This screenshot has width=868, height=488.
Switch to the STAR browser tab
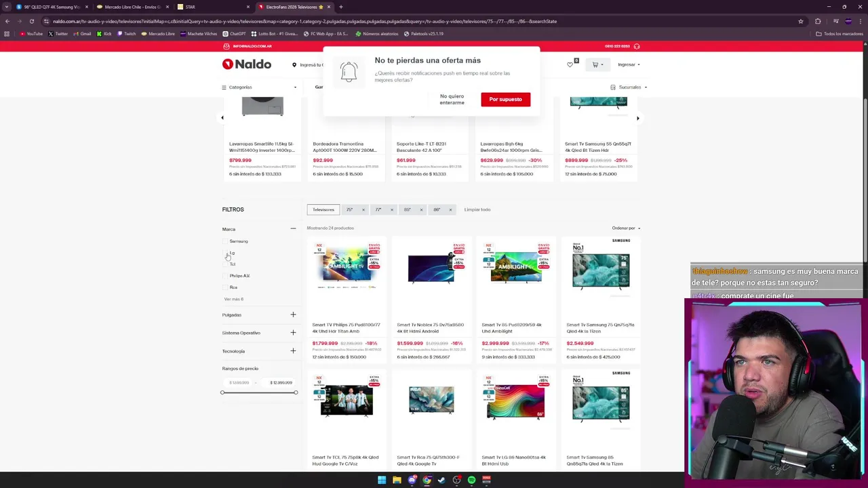(x=212, y=7)
